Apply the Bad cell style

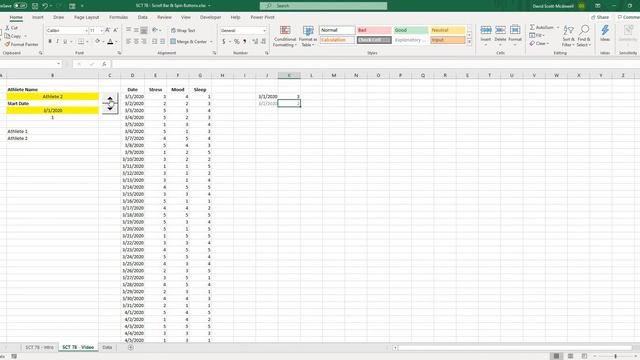point(374,30)
